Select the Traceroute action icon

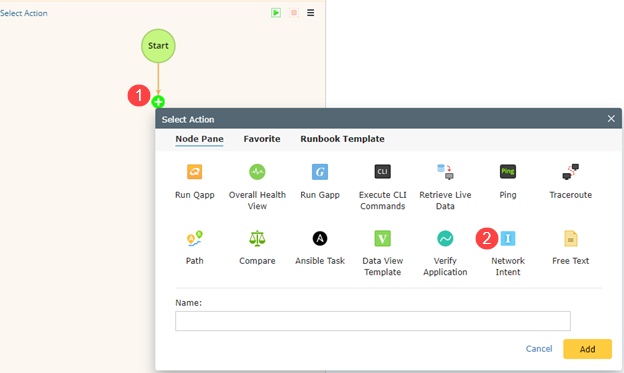click(x=571, y=172)
